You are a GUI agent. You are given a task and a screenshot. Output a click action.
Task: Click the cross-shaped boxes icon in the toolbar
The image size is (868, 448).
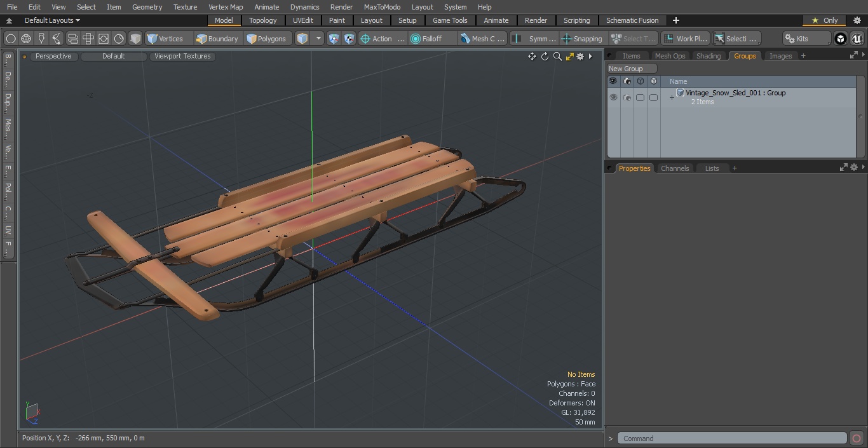pyautogui.click(x=88, y=39)
